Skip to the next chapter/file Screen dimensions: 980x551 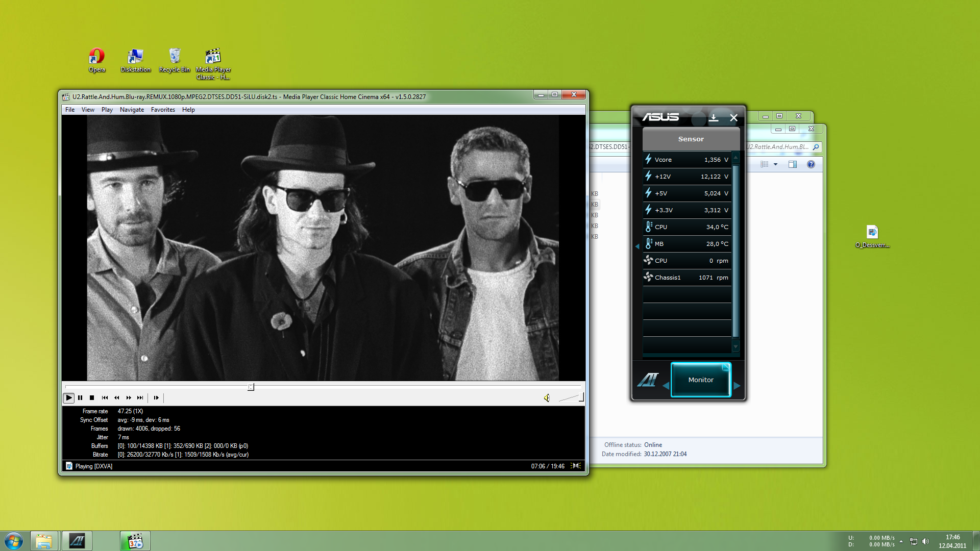(x=140, y=397)
